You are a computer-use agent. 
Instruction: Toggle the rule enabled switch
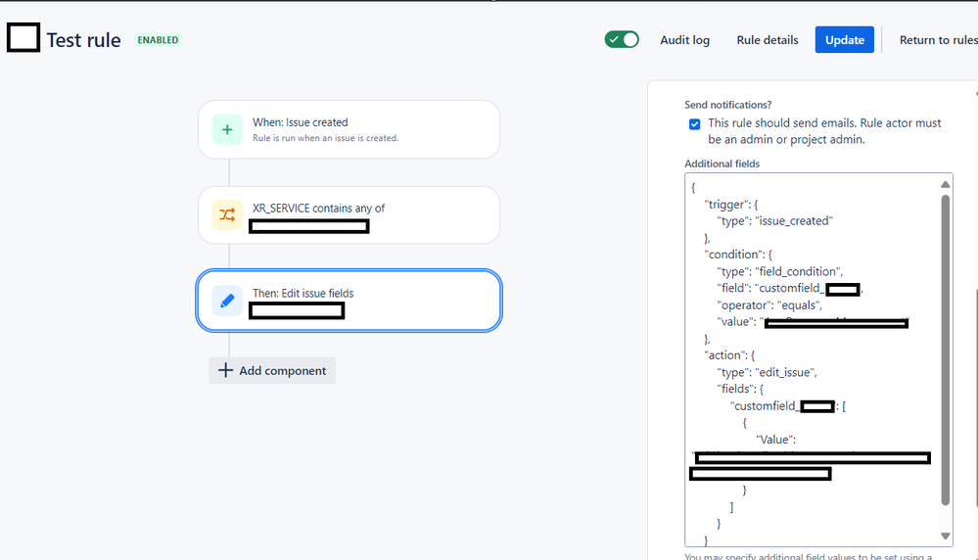coord(622,39)
